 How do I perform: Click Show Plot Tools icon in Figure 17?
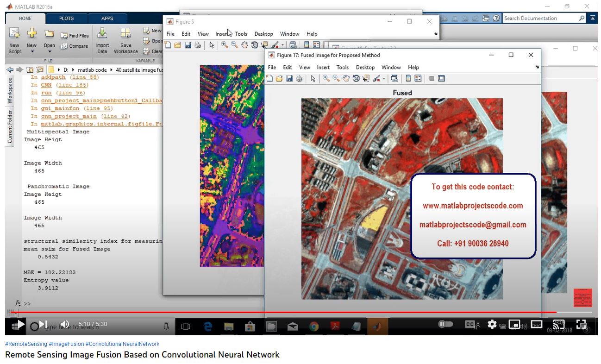(441, 79)
